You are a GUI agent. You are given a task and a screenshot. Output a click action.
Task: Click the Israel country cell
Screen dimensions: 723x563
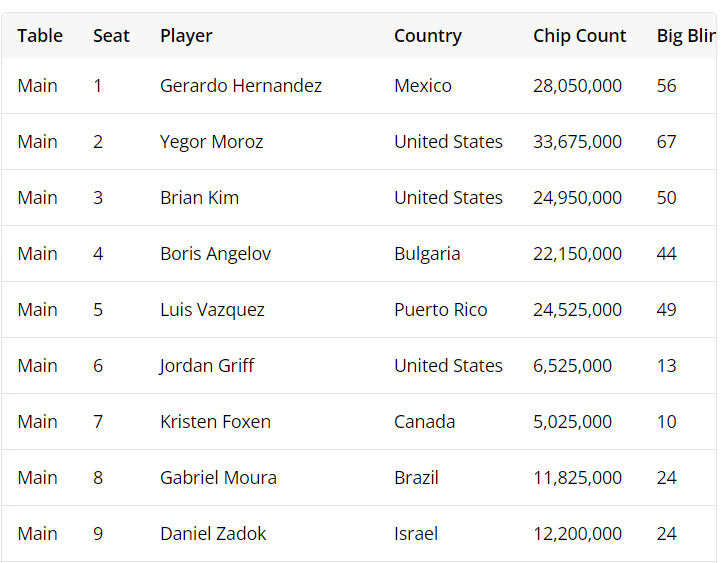tap(416, 534)
